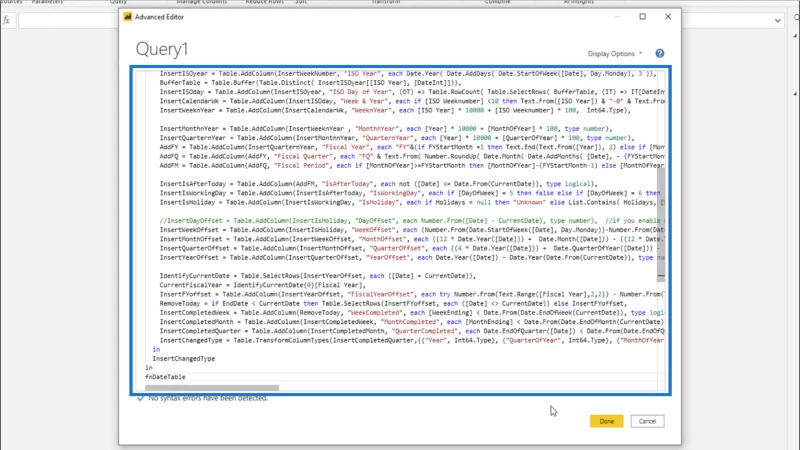Click the horizontal scrollbar thumb in code editor
This screenshot has height=450, width=800.
(212, 388)
